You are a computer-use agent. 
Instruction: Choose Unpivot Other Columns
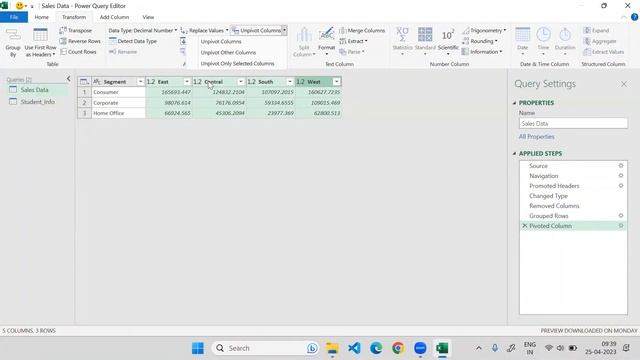[228, 53]
